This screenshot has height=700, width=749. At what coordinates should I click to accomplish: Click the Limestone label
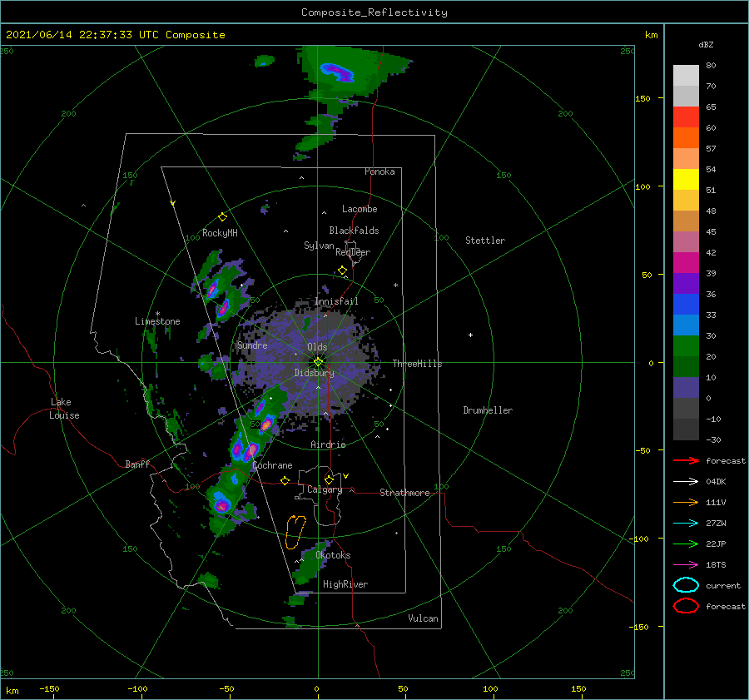(x=157, y=321)
